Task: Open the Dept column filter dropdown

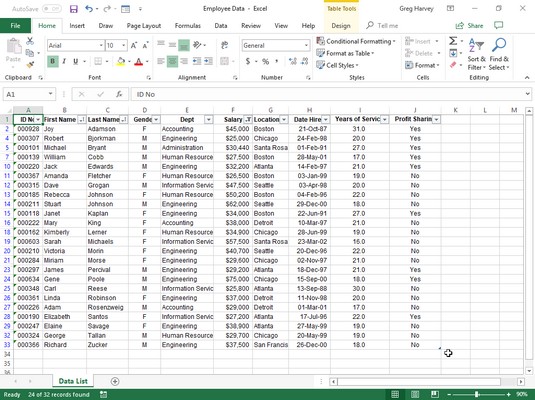Action: pos(208,119)
